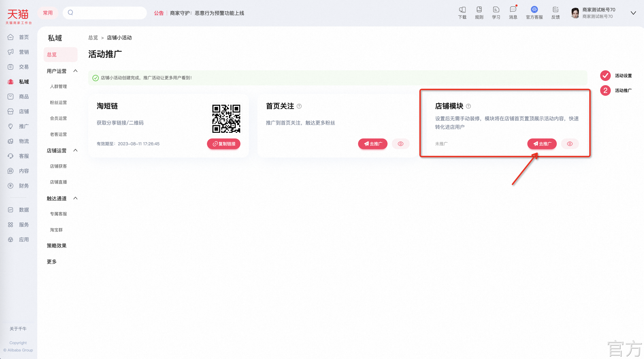Select the 私域 private domain icon
Image resolution: width=644 pixels, height=359 pixels.
click(x=10, y=82)
